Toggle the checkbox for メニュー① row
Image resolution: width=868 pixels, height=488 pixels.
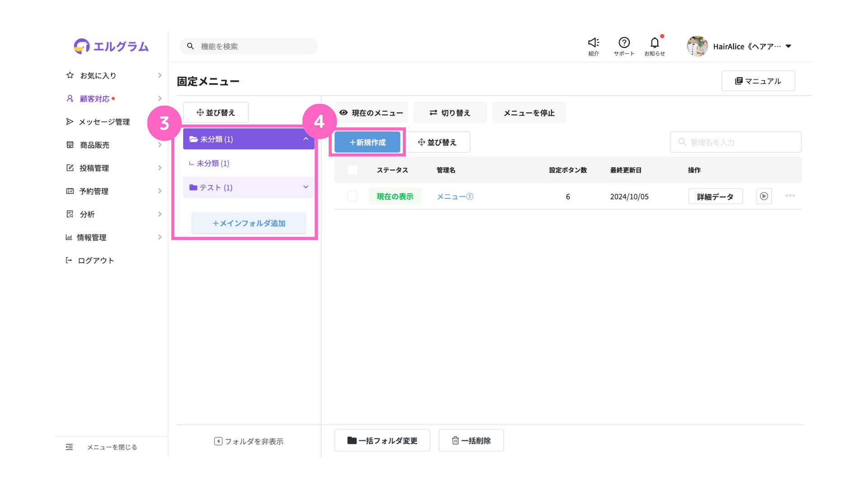point(353,196)
